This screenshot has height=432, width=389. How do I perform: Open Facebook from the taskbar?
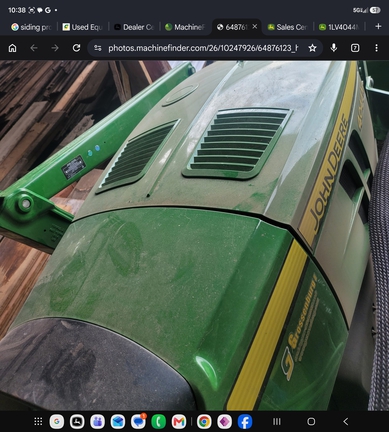pyautogui.click(x=245, y=422)
